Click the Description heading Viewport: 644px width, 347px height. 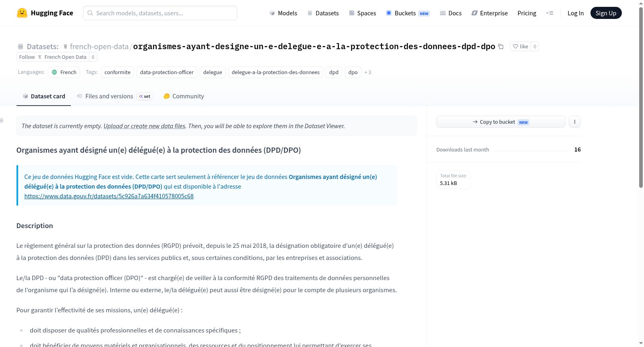35,226
